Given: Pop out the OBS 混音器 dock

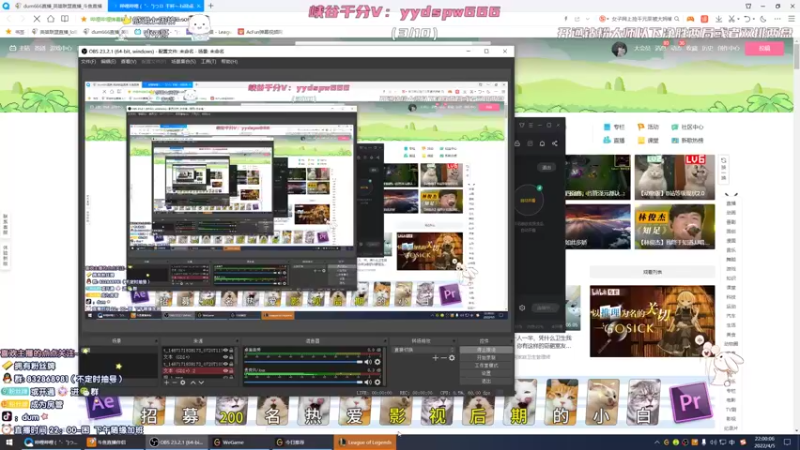Looking at the screenshot, I should (x=385, y=341).
